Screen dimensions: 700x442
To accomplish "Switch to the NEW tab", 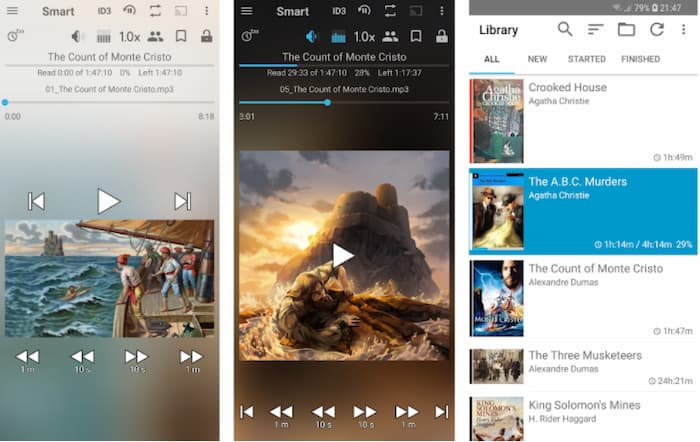I will click(538, 59).
